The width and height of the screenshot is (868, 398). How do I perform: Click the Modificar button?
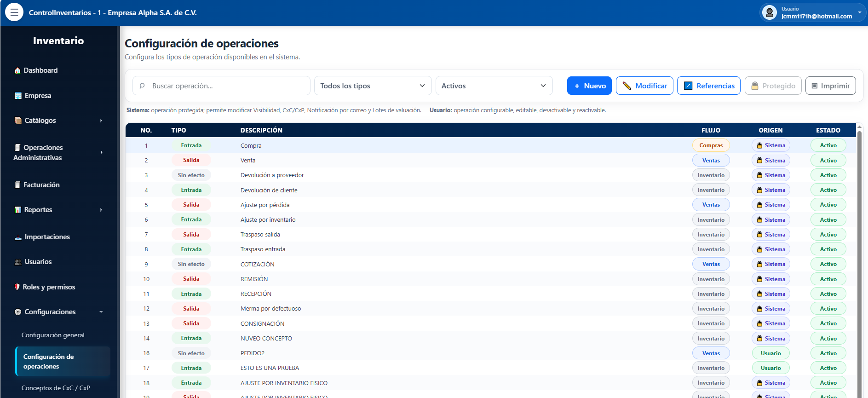coord(644,86)
